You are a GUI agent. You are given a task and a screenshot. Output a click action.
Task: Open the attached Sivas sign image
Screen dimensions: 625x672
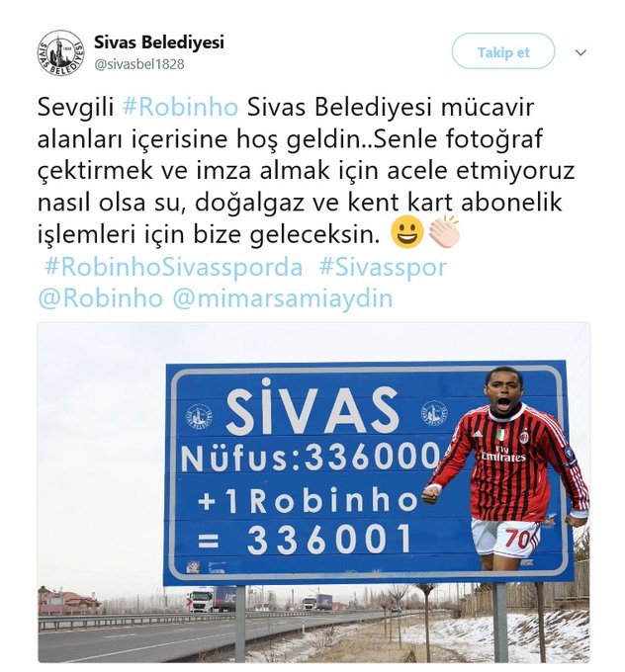tap(313, 492)
